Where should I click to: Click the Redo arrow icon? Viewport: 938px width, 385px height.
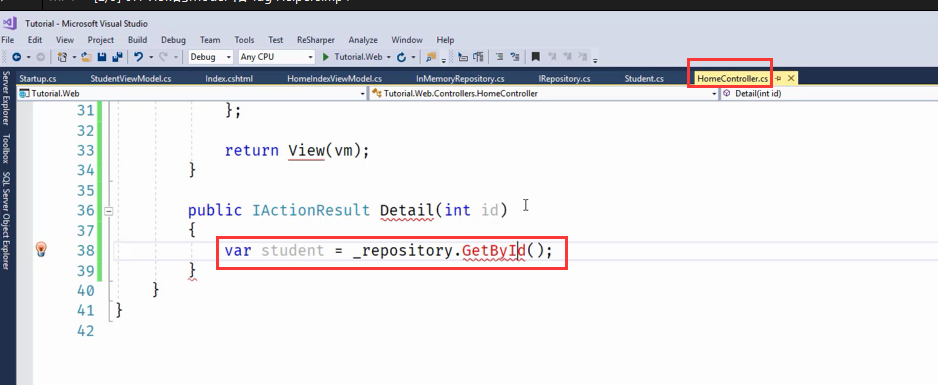pyautogui.click(x=163, y=57)
